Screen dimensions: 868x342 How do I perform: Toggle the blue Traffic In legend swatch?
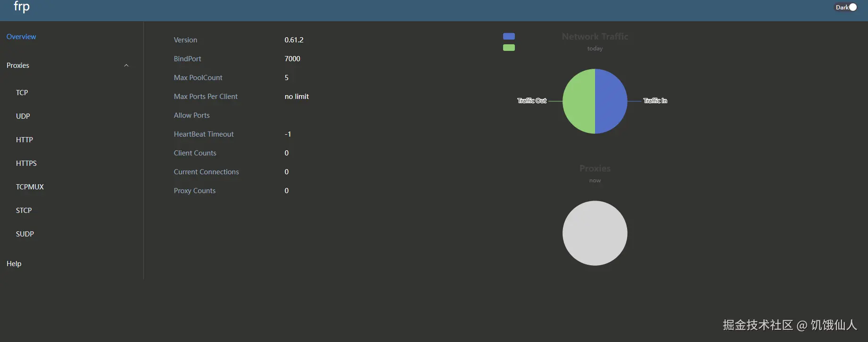(509, 36)
